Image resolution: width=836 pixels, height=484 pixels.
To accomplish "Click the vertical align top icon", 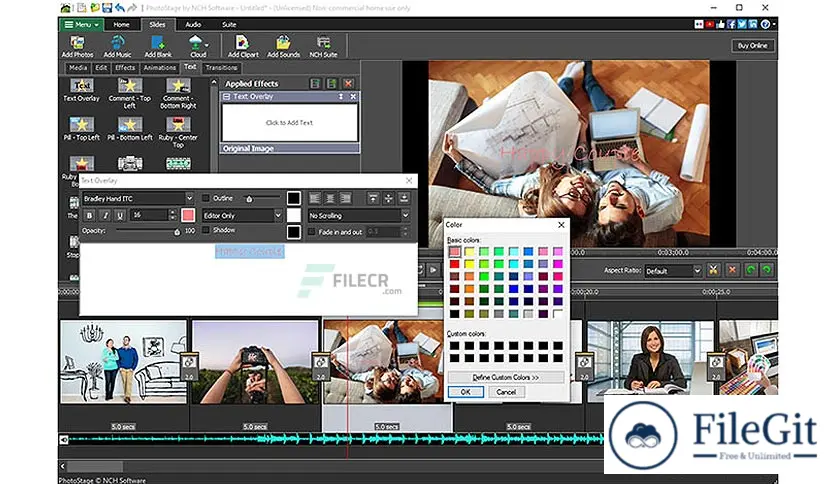I will (373, 198).
